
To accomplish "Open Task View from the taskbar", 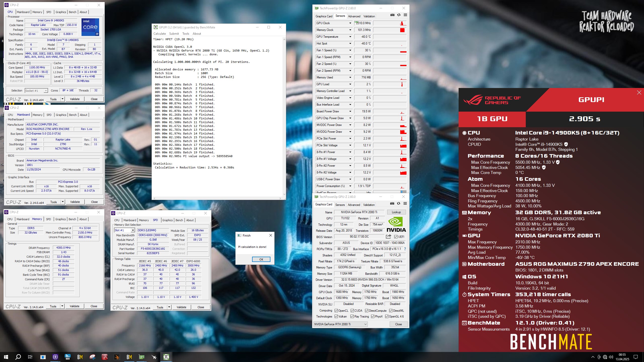I will [30, 357].
